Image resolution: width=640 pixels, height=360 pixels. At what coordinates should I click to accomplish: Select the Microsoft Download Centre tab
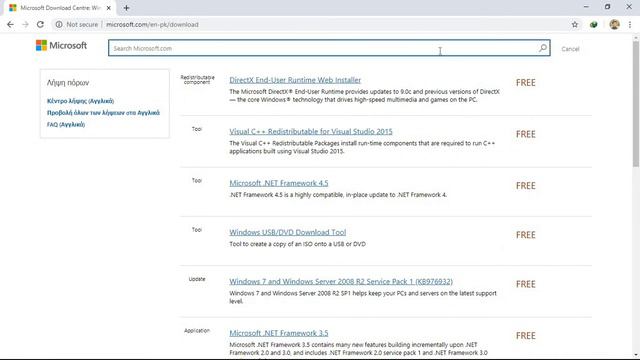tap(60, 8)
